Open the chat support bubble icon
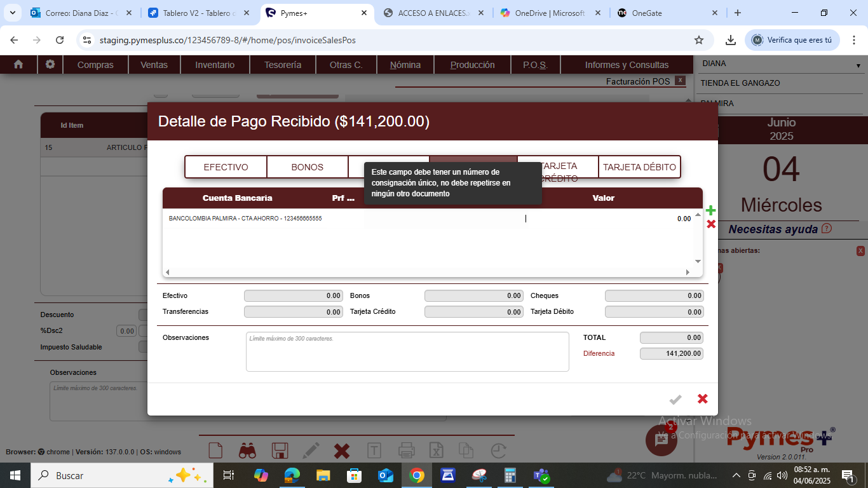This screenshot has width=868, height=488. [x=661, y=440]
